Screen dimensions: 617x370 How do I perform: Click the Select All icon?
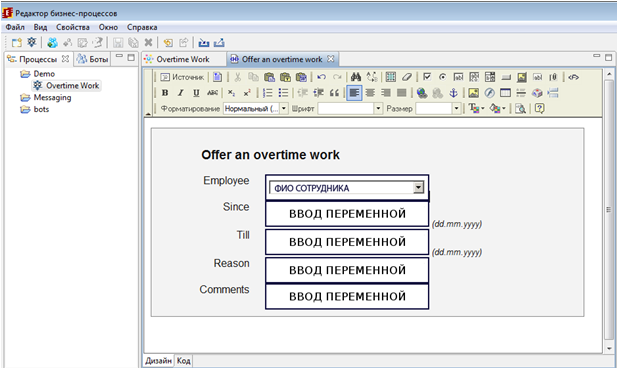[391, 77]
